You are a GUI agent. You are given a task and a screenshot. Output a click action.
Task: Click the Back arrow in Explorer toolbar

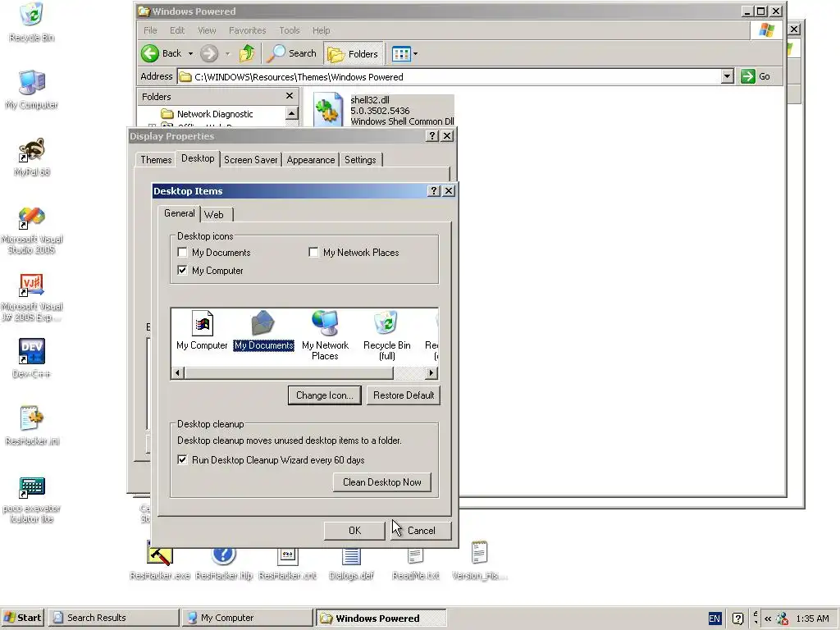[x=151, y=53]
